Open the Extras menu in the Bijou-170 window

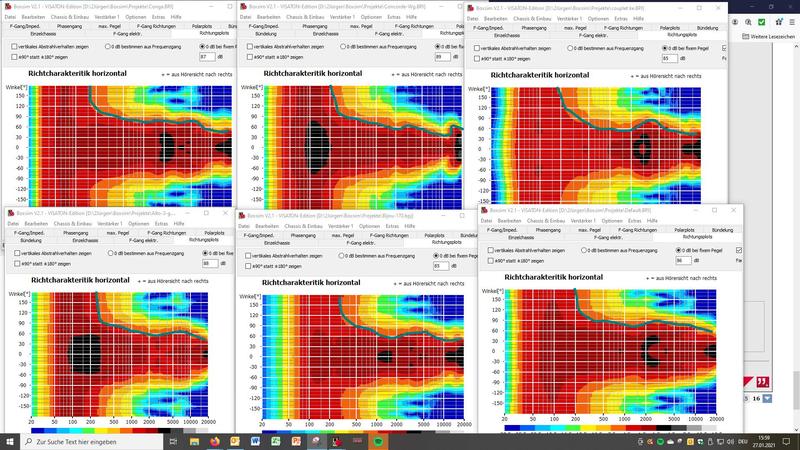392,226
